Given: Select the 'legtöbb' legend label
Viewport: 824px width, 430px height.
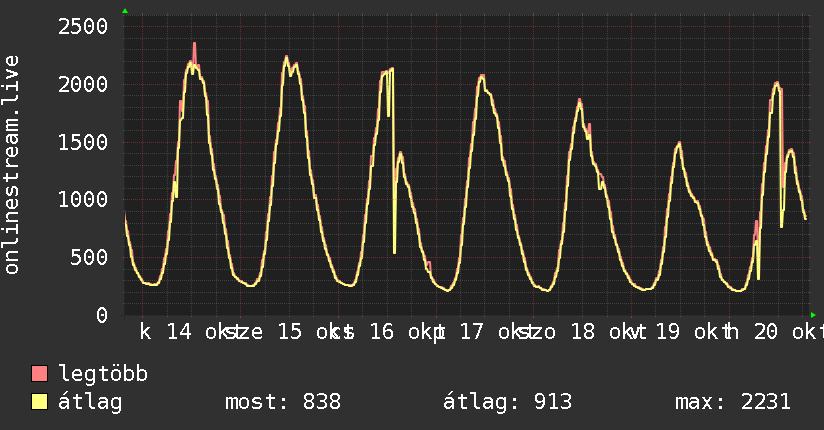Looking at the screenshot, I should click(103, 373).
